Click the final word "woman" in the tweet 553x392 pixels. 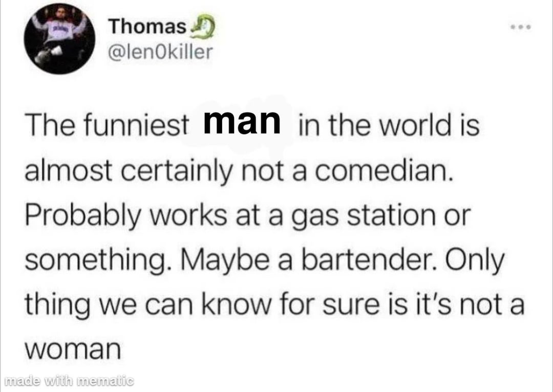(x=72, y=351)
